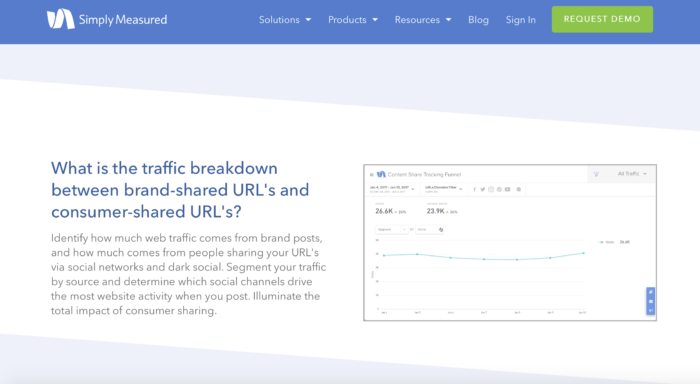
Task: Click the middle mail icon in blue widget
Action: tap(650, 301)
